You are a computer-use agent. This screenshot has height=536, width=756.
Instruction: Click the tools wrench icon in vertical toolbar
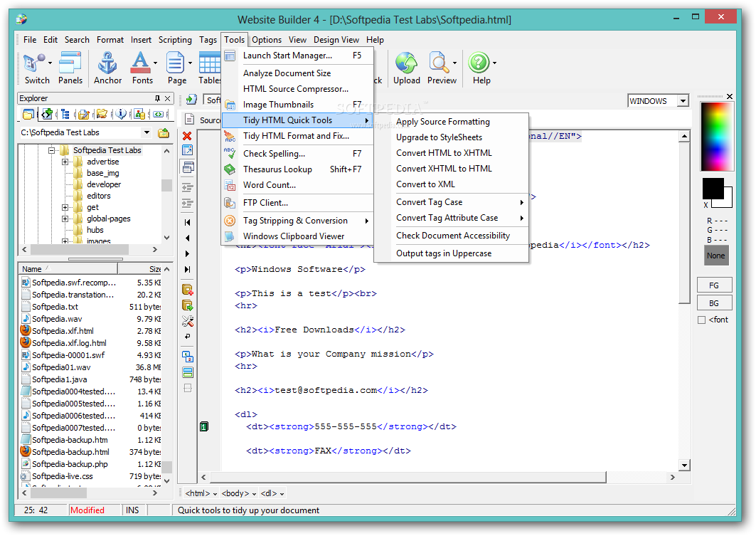click(x=188, y=321)
